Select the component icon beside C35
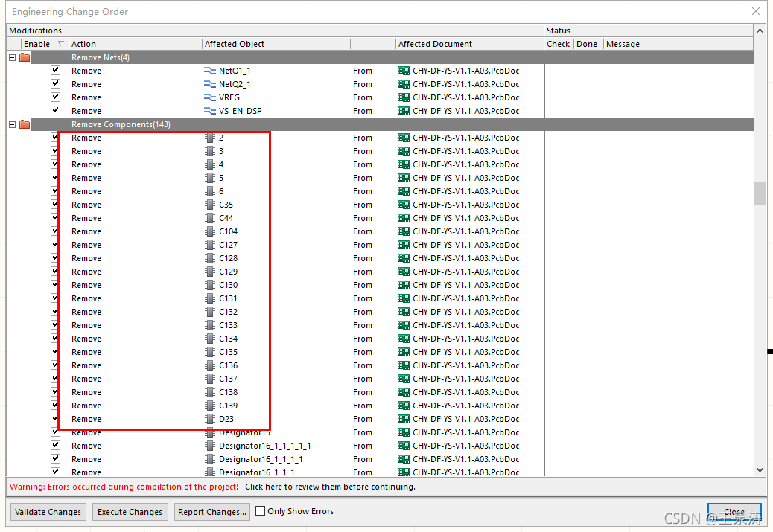This screenshot has height=532, width=773. [209, 205]
